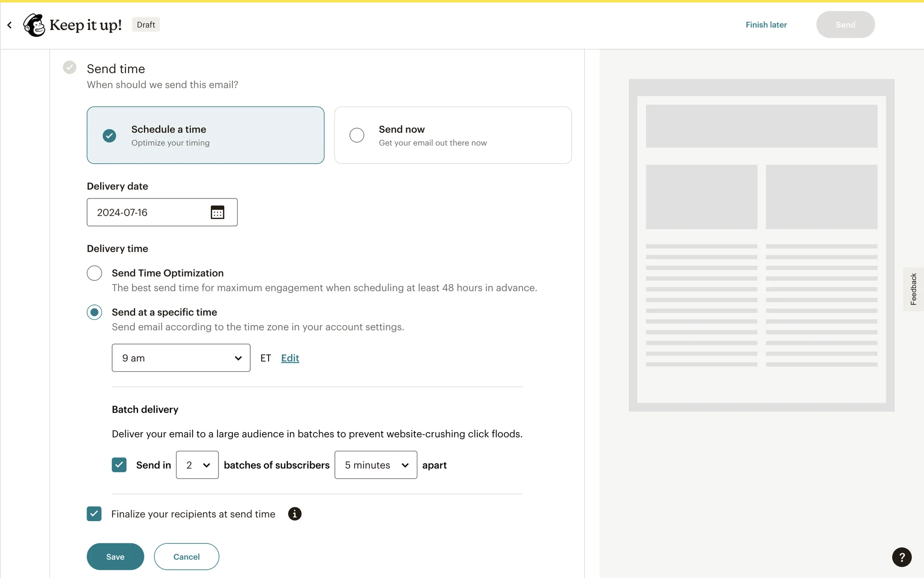Open the 9 am time dropdown

(181, 358)
